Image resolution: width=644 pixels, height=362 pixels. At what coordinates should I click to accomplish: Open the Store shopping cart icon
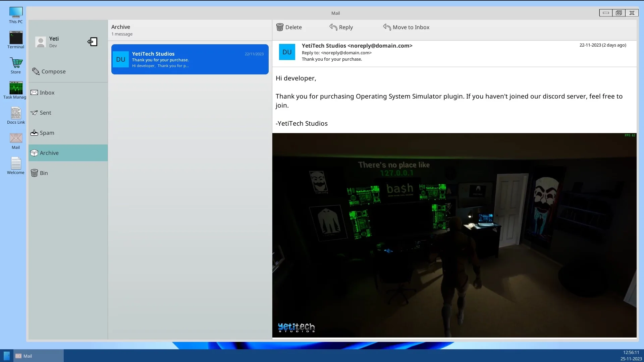point(16,65)
